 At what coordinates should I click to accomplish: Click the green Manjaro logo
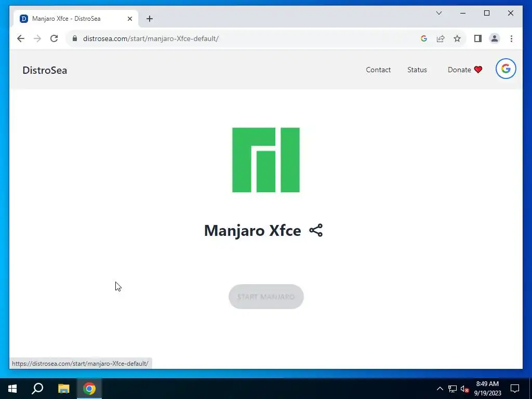click(x=266, y=160)
